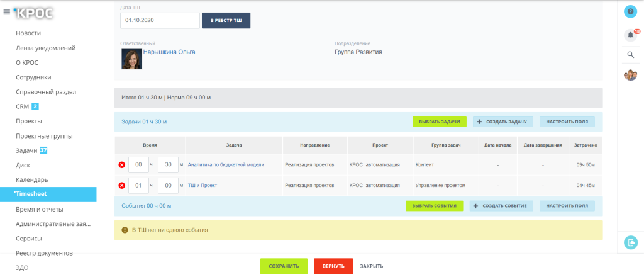Screen dimensions: 644x277
Task: Click minutes field for ТШ и Проект
Action: pyautogui.click(x=168, y=186)
